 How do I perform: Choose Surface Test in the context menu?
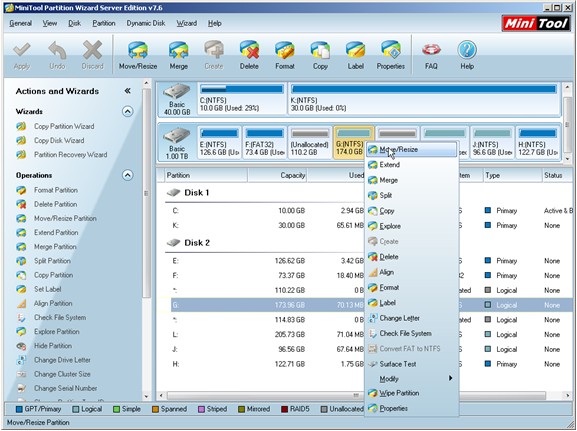[412, 364]
